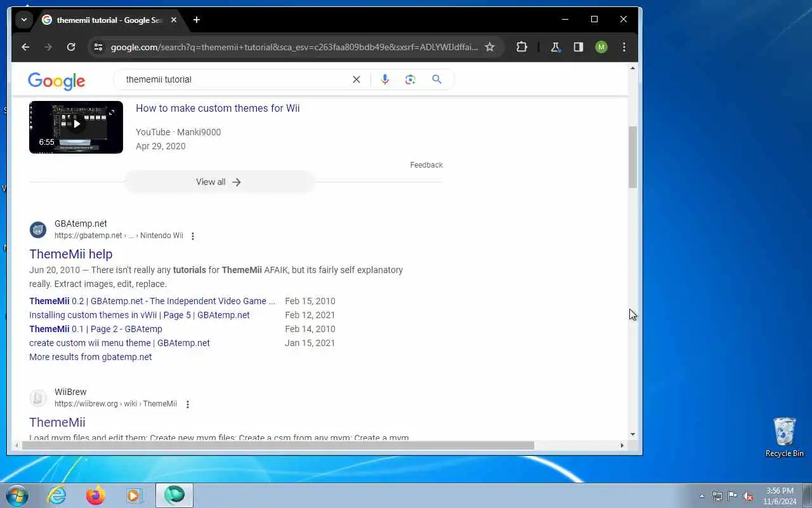Click the vertical scrollbar up arrow
Screen dimensions: 812x508
tap(632, 68)
